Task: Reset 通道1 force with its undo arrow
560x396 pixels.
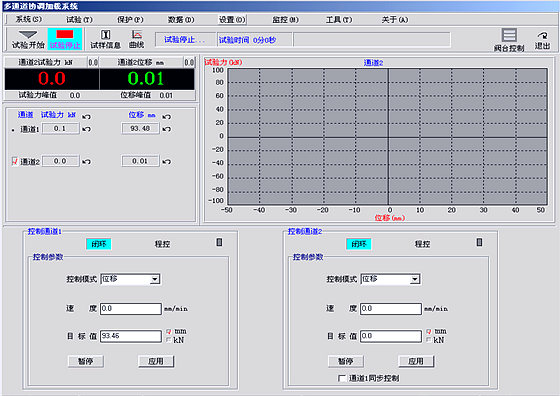Action: (86, 129)
